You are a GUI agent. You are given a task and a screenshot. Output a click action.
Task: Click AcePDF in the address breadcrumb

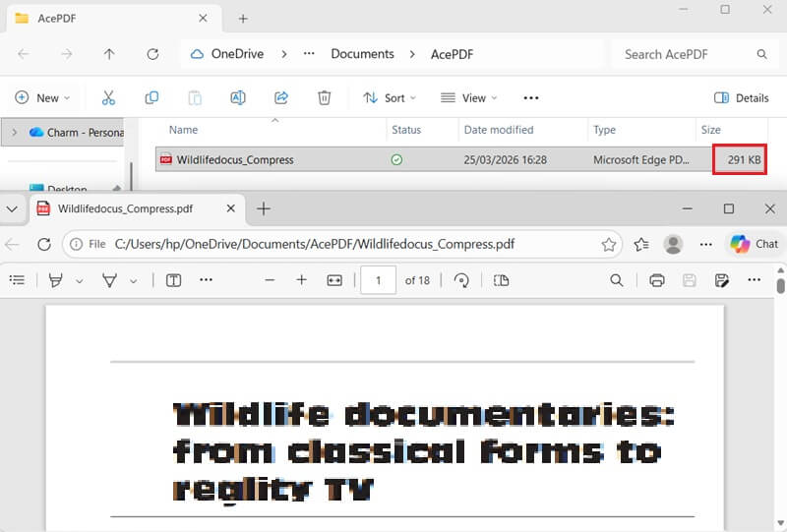(x=452, y=54)
